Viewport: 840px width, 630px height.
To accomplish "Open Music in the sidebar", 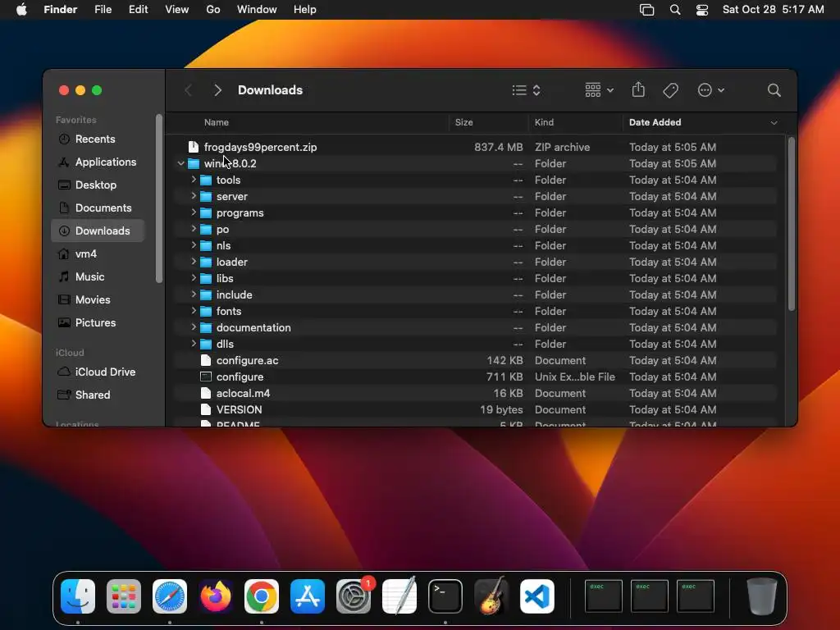I will 98,276.
